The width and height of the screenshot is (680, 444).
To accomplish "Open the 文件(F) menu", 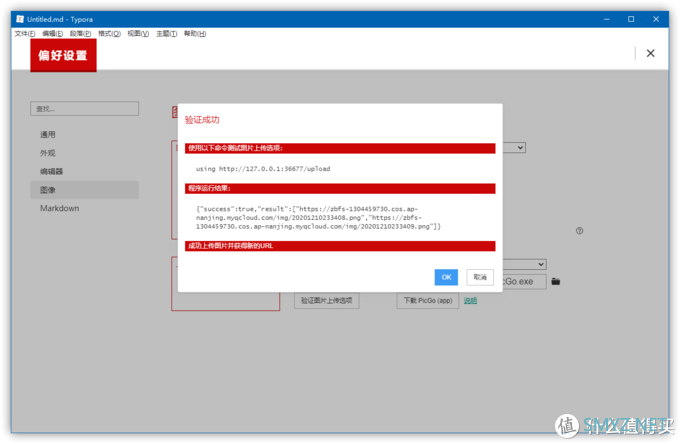I will click(25, 33).
